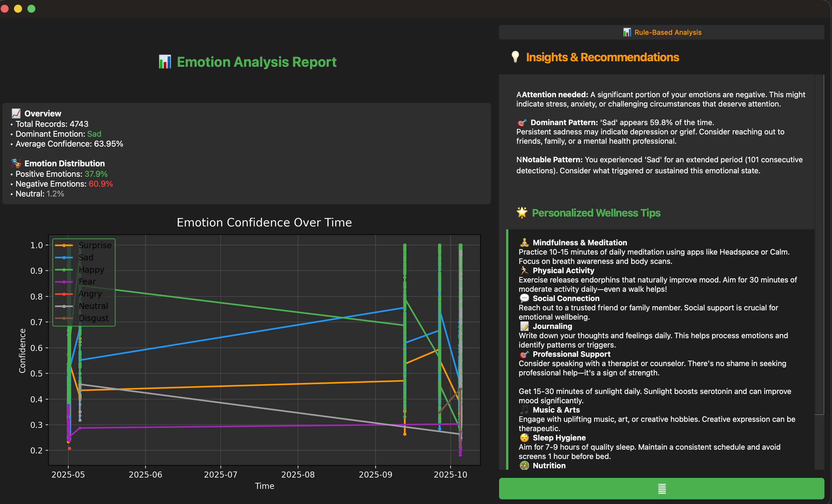Screen dimensions: 832x504
Task: Click the Sad entry in the chart legend
Action: coord(86,258)
